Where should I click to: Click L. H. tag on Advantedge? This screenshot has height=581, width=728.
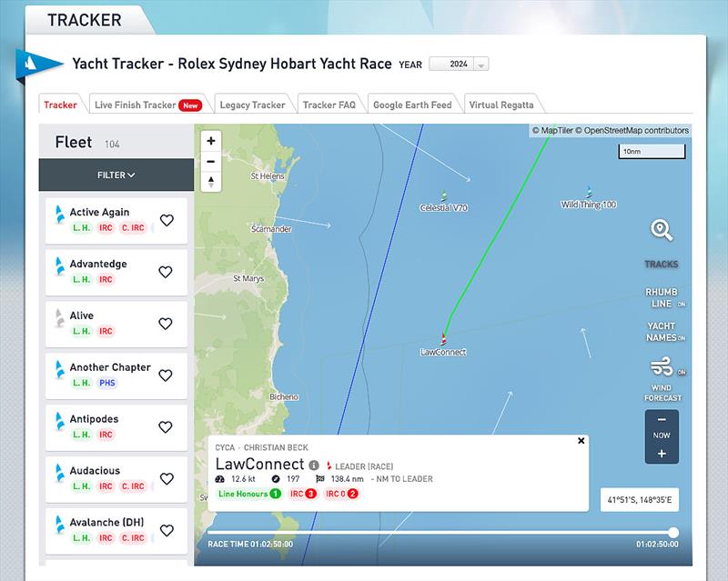pos(81,279)
